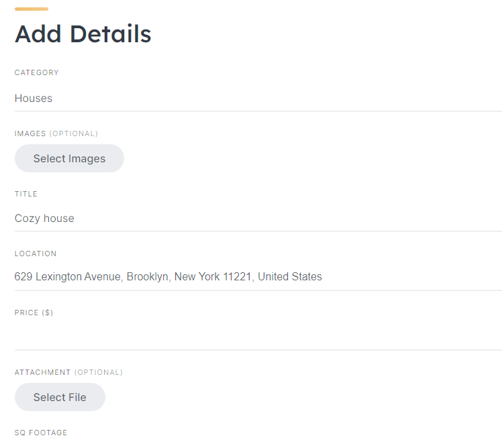Click the SQ FOOTAGE label

coord(41,433)
